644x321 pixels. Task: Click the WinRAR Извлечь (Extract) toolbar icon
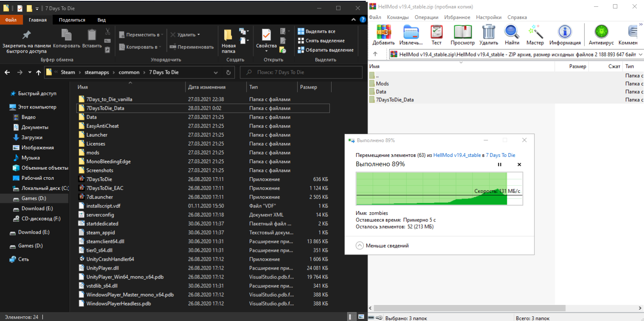(x=411, y=32)
